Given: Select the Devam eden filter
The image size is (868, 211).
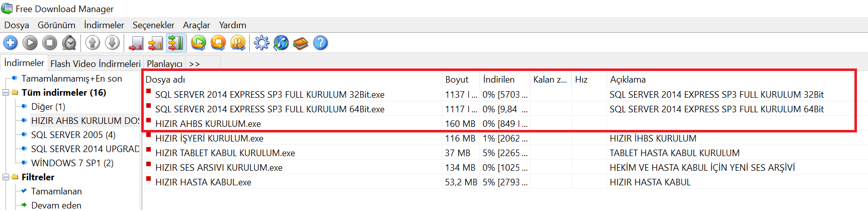Looking at the screenshot, I should coord(56,205).
